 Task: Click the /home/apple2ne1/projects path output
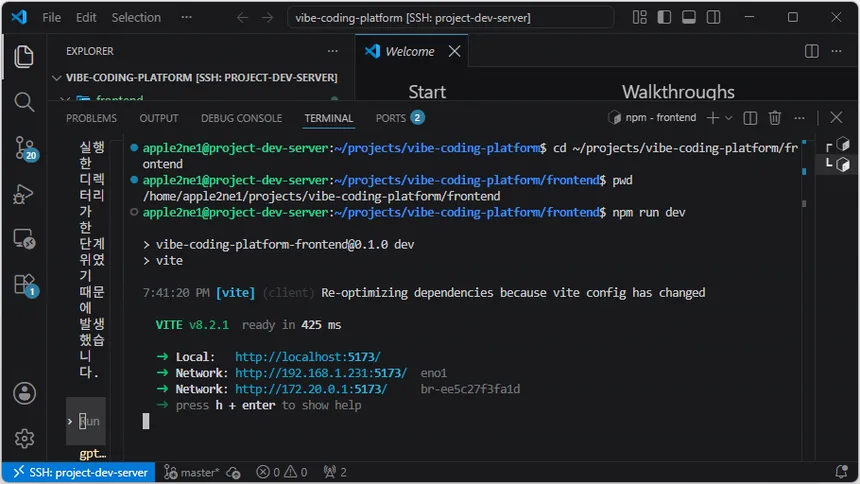321,196
